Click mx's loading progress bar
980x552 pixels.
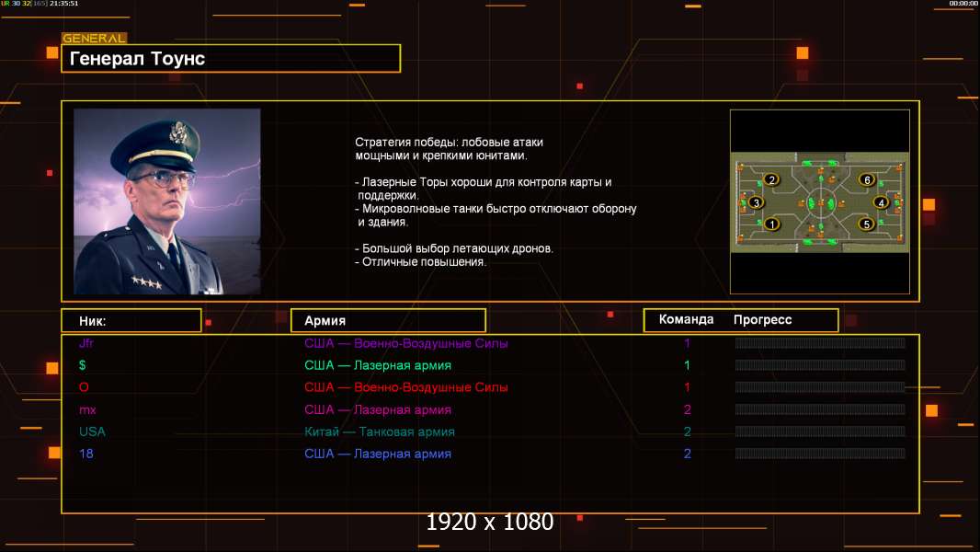coord(820,409)
